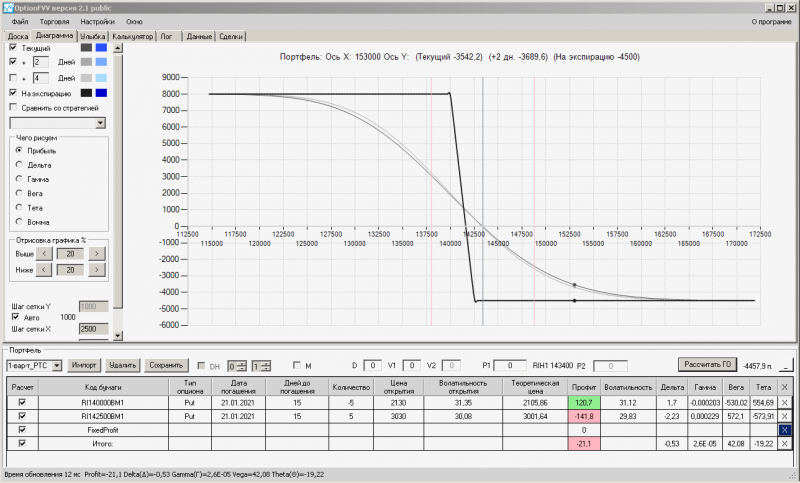
Task: Switch to the Данные tab
Action: (x=199, y=36)
